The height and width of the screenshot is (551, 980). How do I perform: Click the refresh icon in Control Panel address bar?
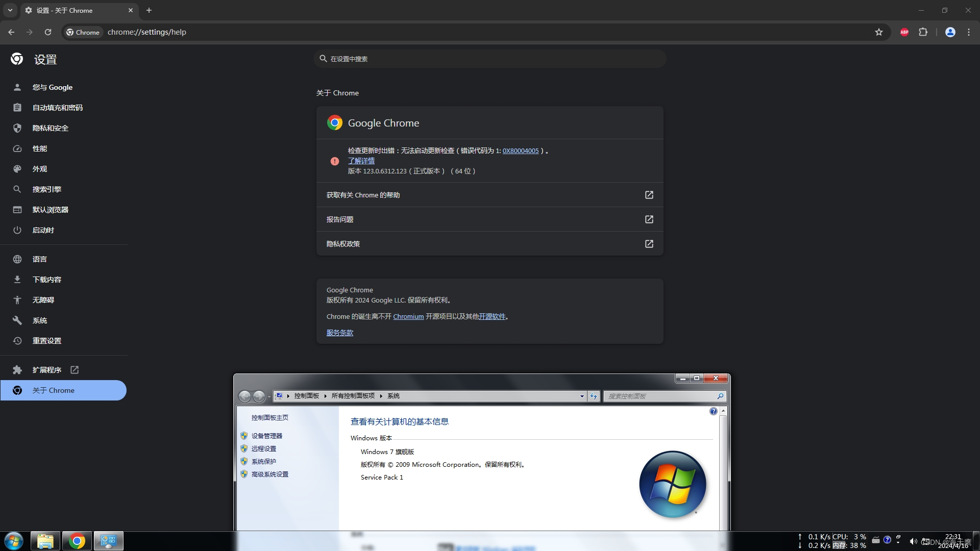tap(593, 396)
